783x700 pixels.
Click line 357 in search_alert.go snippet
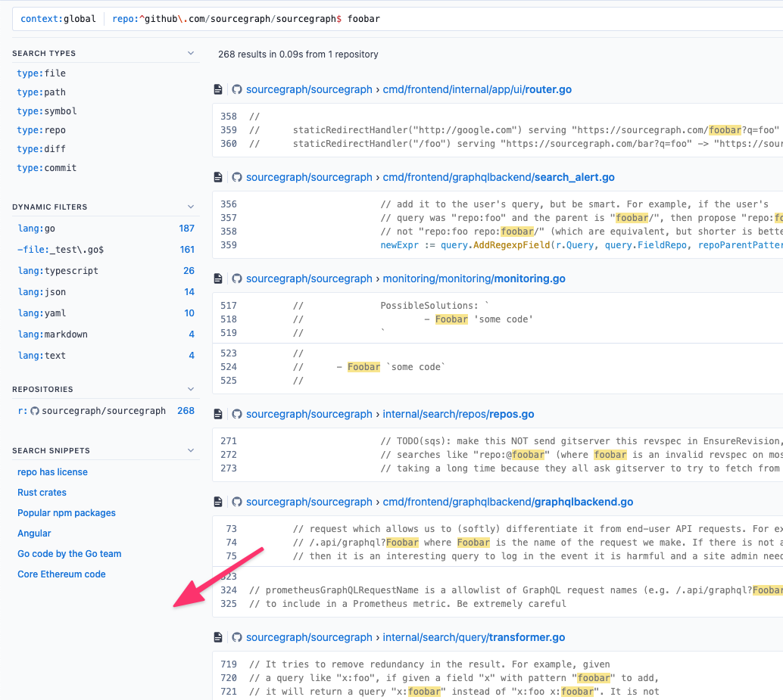[501, 218]
